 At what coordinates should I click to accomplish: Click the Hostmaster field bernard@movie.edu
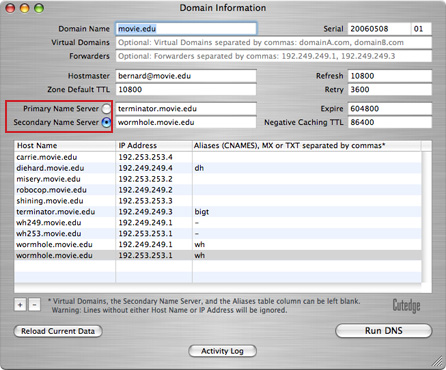click(186, 76)
